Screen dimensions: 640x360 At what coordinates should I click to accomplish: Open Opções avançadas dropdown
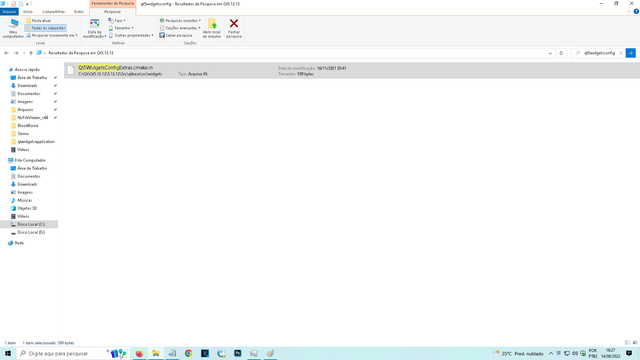click(180, 28)
